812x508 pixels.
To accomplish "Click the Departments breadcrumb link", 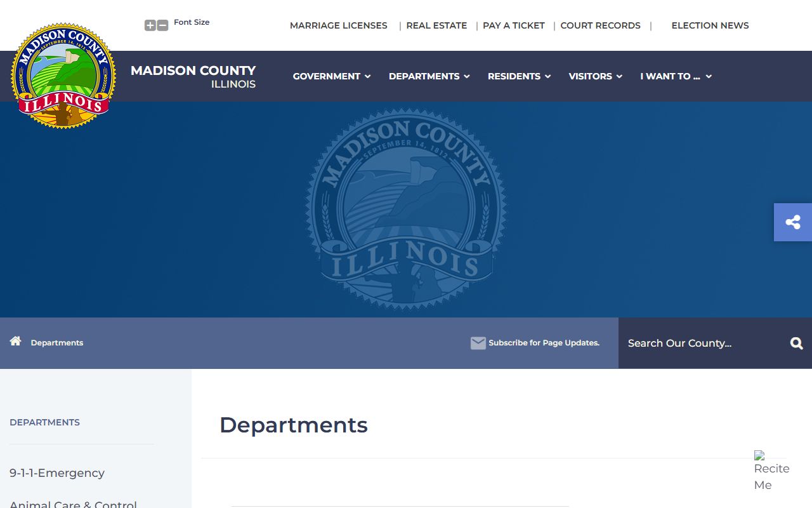I will click(x=57, y=343).
